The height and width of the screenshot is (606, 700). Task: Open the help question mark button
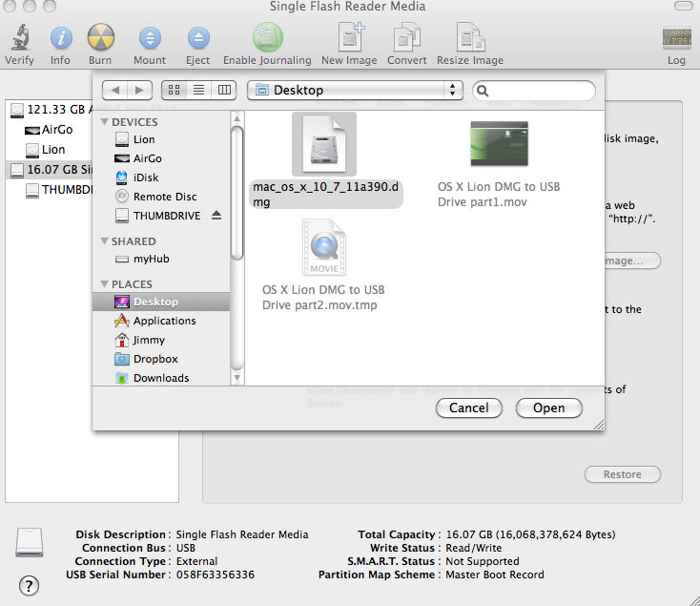[x=29, y=585]
